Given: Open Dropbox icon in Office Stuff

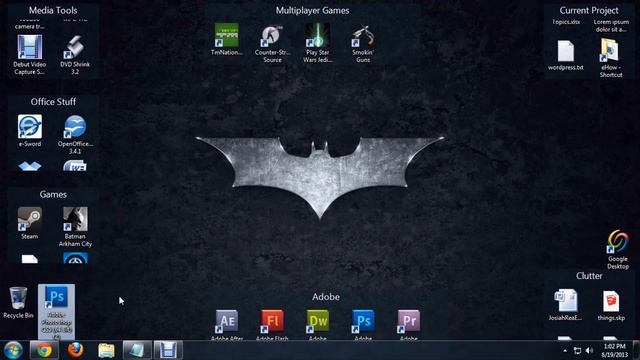Looking at the screenshot, I should (30, 166).
